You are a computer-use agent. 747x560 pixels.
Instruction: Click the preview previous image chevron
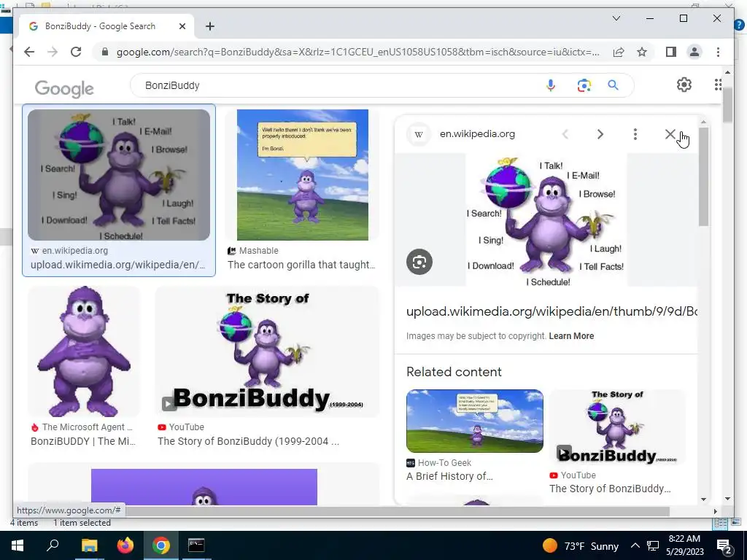click(565, 134)
